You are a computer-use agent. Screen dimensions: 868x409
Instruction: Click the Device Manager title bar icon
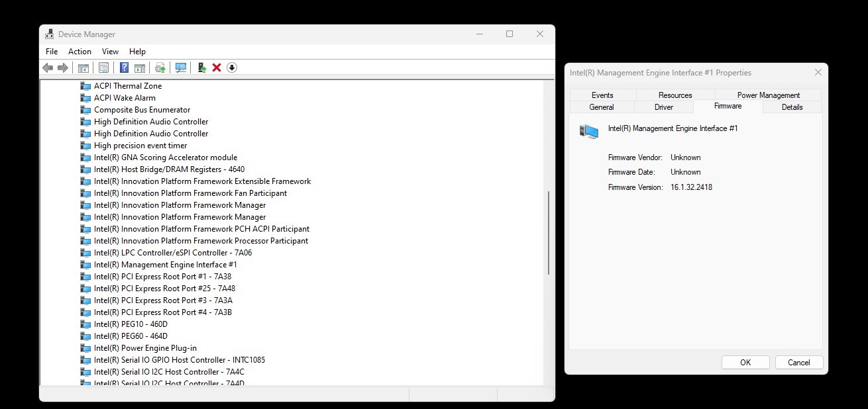[50, 34]
